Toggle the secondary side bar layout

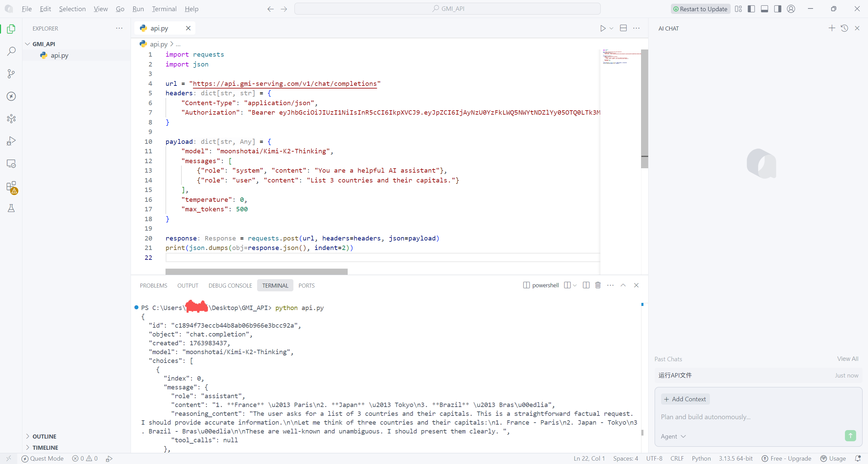(778, 9)
